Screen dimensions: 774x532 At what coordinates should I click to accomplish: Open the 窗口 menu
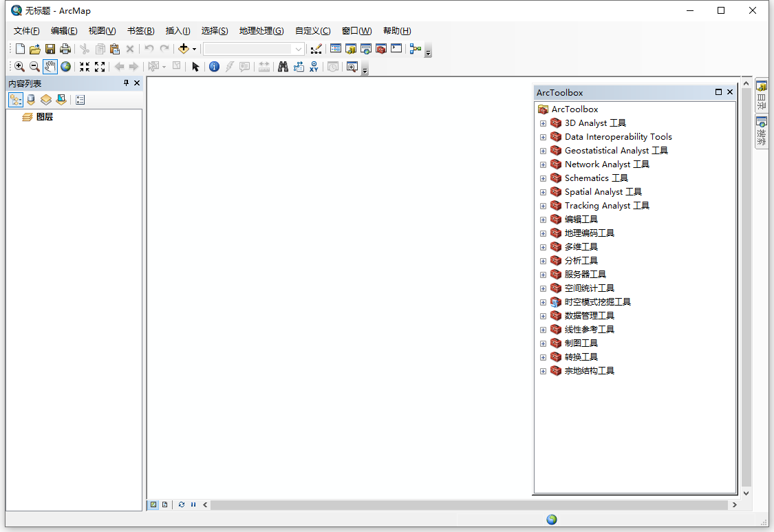[357, 30]
